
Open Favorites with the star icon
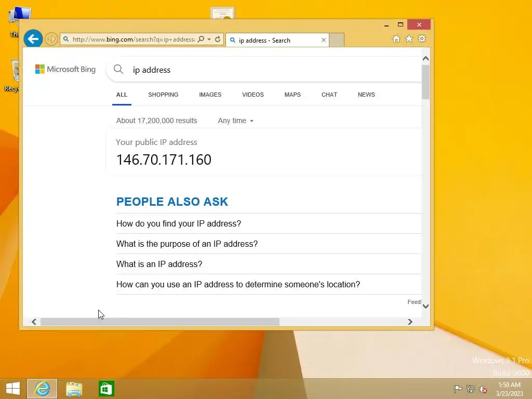(x=409, y=38)
